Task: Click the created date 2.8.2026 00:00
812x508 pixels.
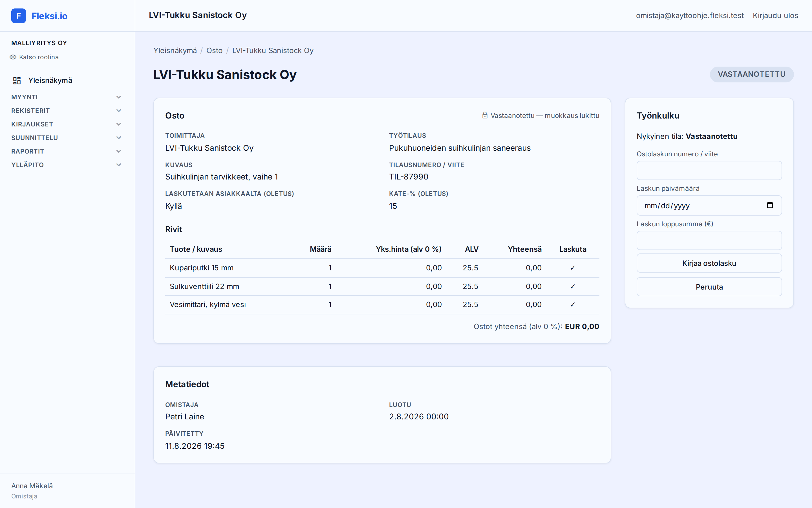Action: [419, 417]
